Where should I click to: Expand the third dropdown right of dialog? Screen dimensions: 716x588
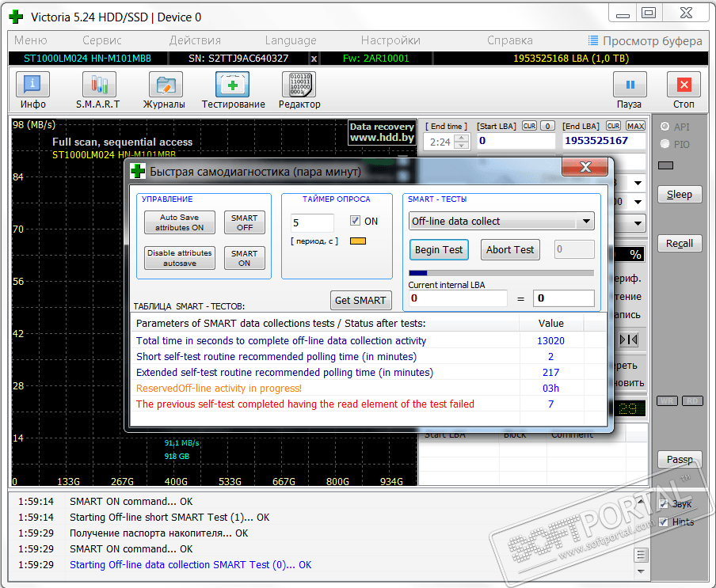tap(638, 223)
